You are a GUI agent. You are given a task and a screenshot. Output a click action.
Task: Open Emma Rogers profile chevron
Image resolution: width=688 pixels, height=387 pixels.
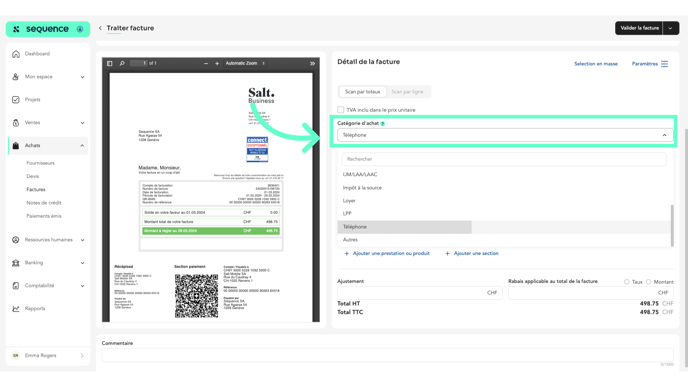tap(82, 355)
